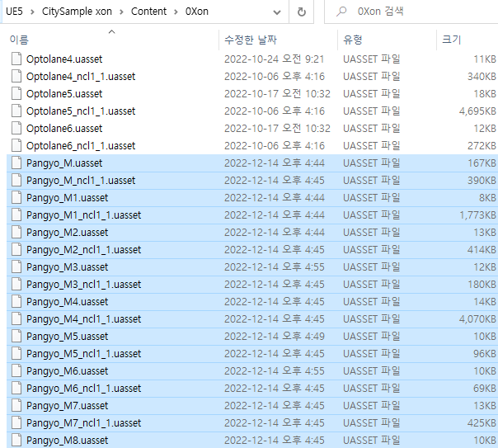Click the 425KB size cell
498x448 pixels.
click(x=482, y=422)
